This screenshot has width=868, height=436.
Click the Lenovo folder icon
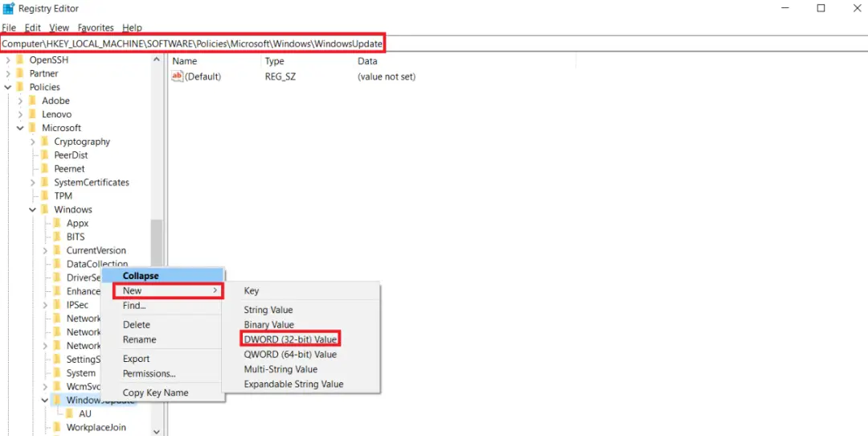click(x=32, y=114)
